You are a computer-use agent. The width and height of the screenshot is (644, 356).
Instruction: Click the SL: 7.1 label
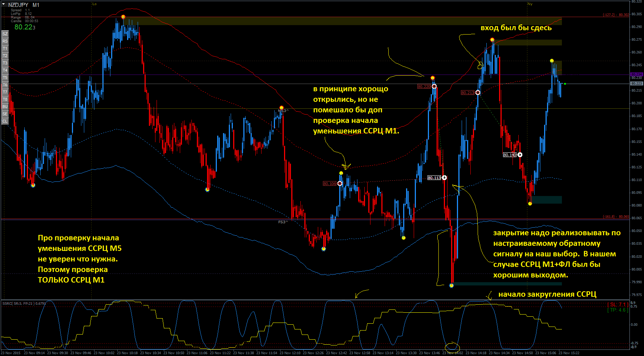click(x=618, y=304)
